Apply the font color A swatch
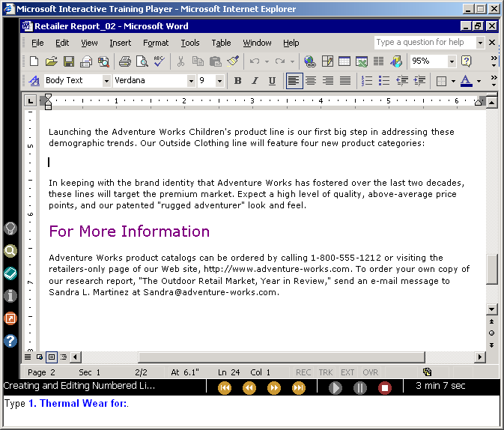 pyautogui.click(x=466, y=81)
